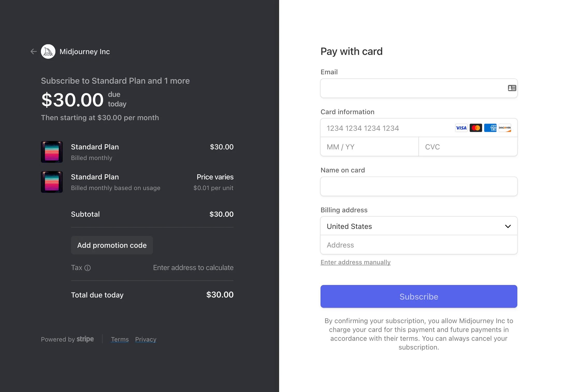Image resolution: width=566 pixels, height=392 pixels.
Task: Click the Midjourney sailboat logo
Action: pyautogui.click(x=48, y=52)
